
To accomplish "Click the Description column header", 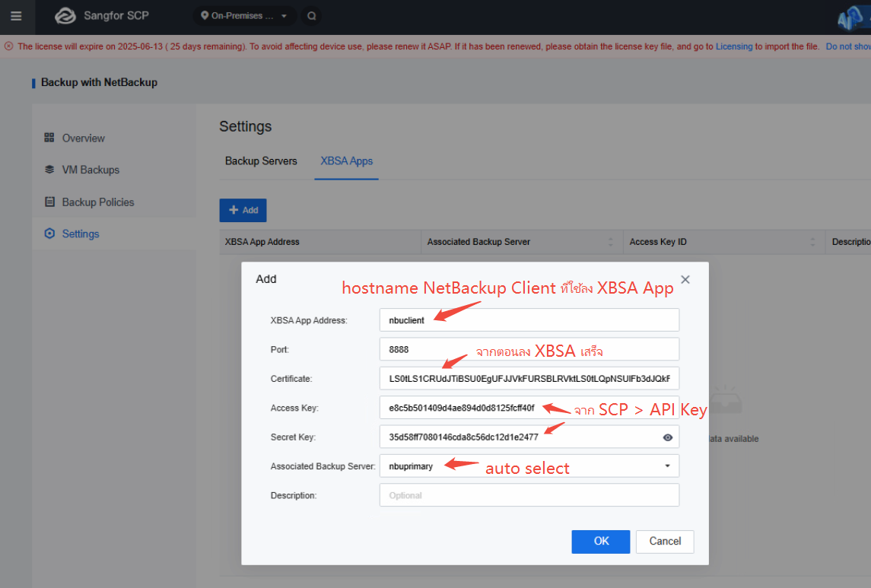I will click(851, 242).
